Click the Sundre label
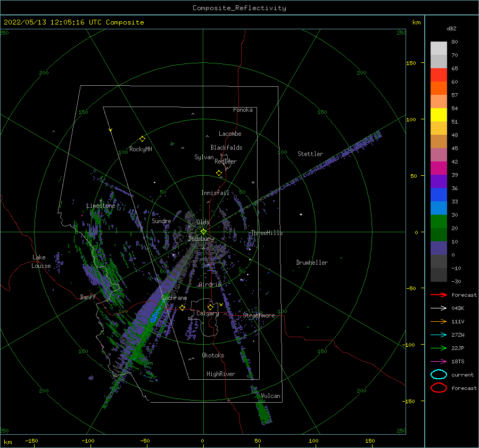This screenshot has width=479, height=448. tap(161, 221)
